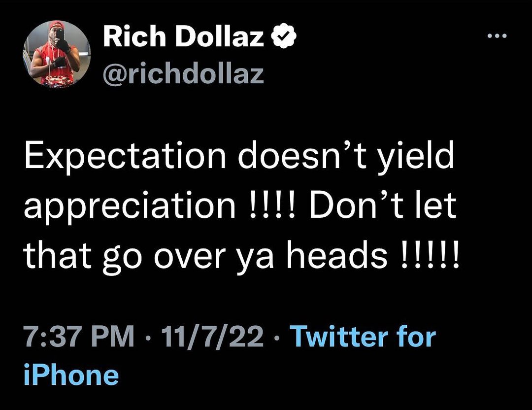Screen dimensions: 532x410
Task: Click the 11/7/22 date
Action: click(x=214, y=338)
